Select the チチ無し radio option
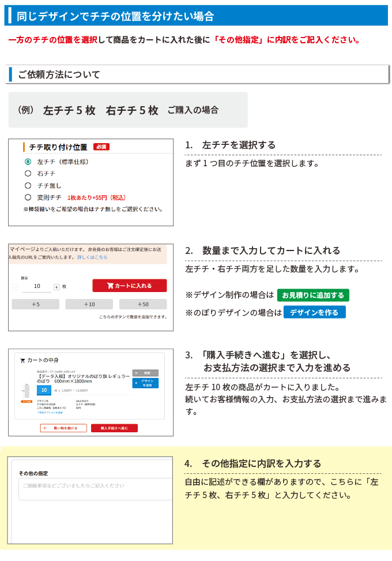Viewport: 392px width, 561px height. click(28, 185)
